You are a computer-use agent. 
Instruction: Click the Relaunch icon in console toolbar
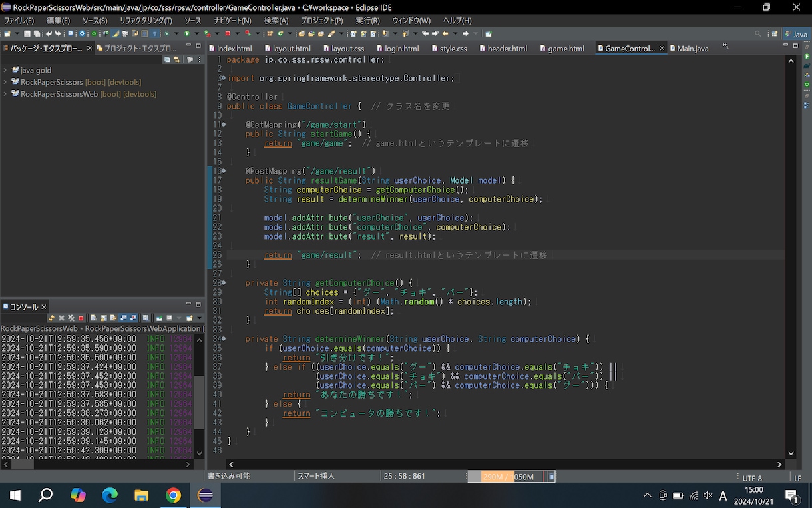click(x=51, y=318)
